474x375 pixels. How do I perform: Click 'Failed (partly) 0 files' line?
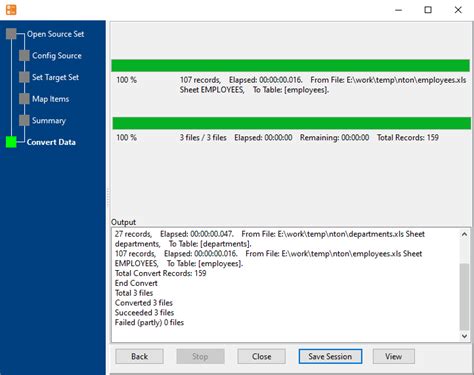(x=149, y=323)
